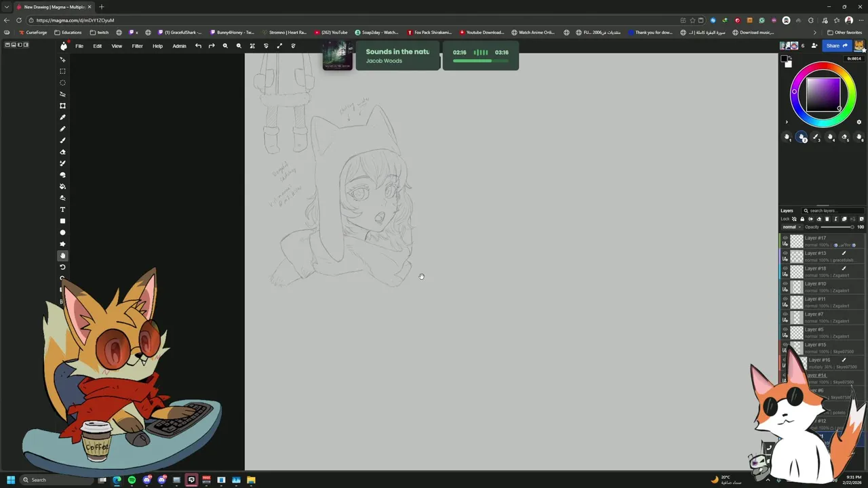The image size is (868, 488).
Task: Toggle visibility of Layer #5
Action: tap(785, 329)
